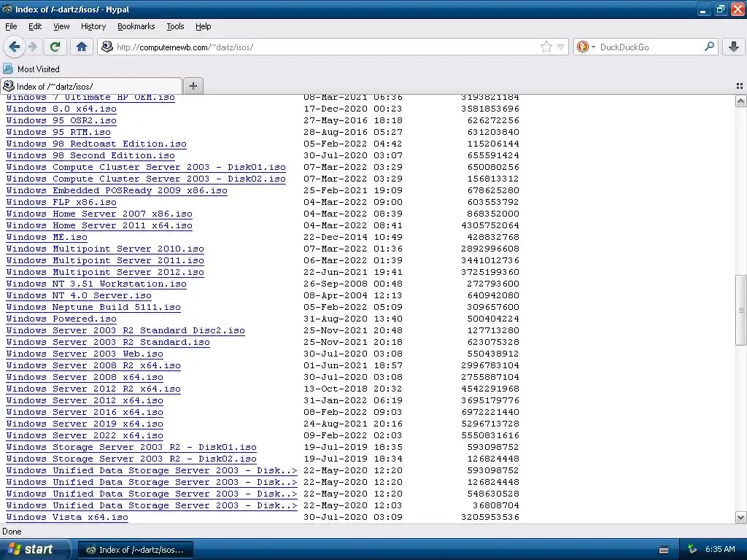Open the DuckDuckGo search engine selector
The width and height of the screenshot is (747, 560).
[x=586, y=47]
